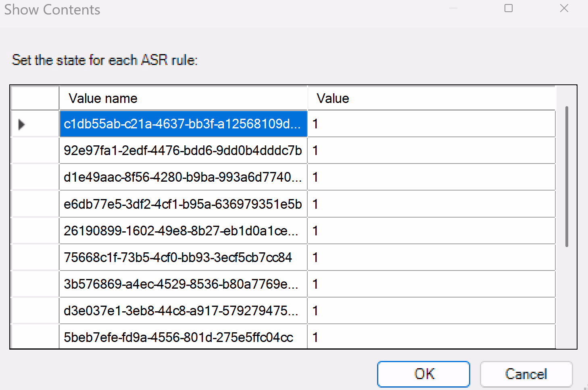Maximize the Show Contents window
588x390 pixels.
coord(509,8)
